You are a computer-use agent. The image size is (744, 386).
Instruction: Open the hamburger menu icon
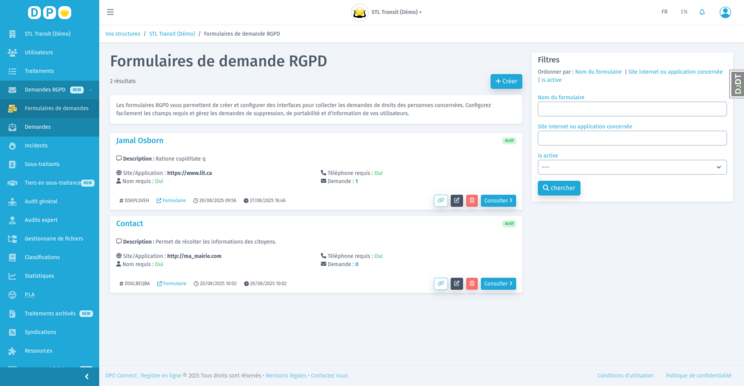click(110, 12)
